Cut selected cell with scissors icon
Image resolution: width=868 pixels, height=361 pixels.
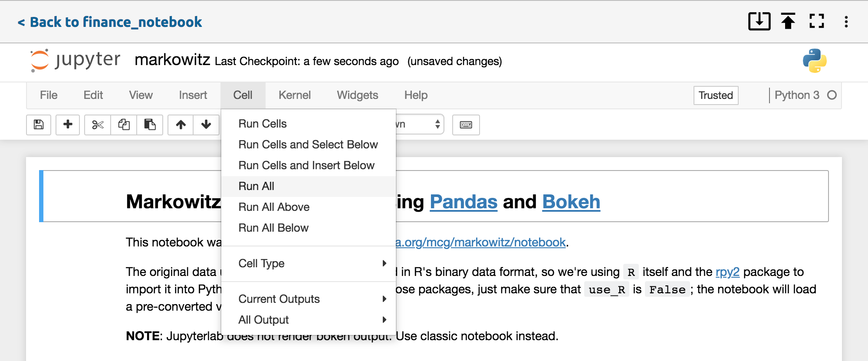tap(98, 125)
